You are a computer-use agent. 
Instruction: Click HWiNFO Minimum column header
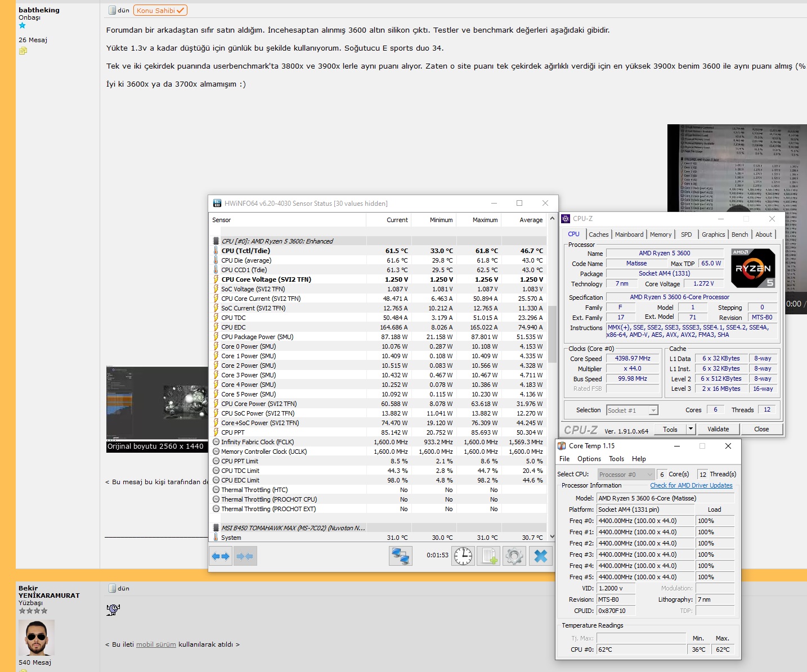(x=434, y=220)
